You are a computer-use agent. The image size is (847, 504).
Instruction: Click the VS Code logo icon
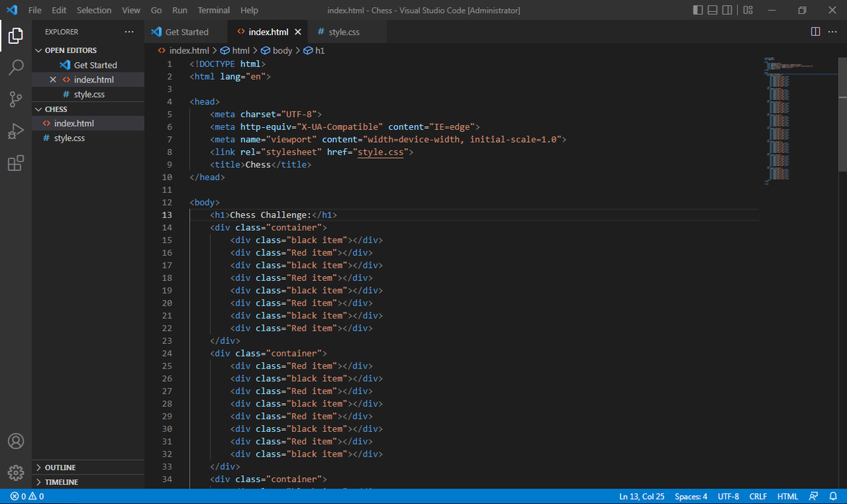[x=11, y=10]
